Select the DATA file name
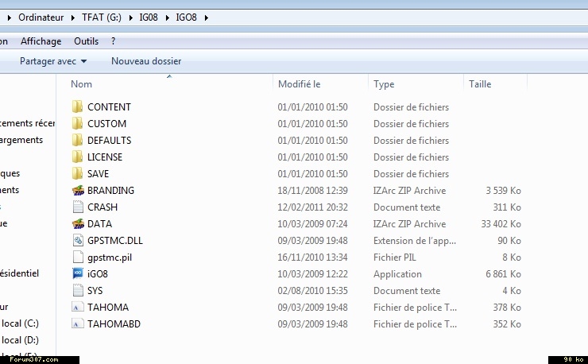This screenshot has height=364, width=588. (x=100, y=223)
